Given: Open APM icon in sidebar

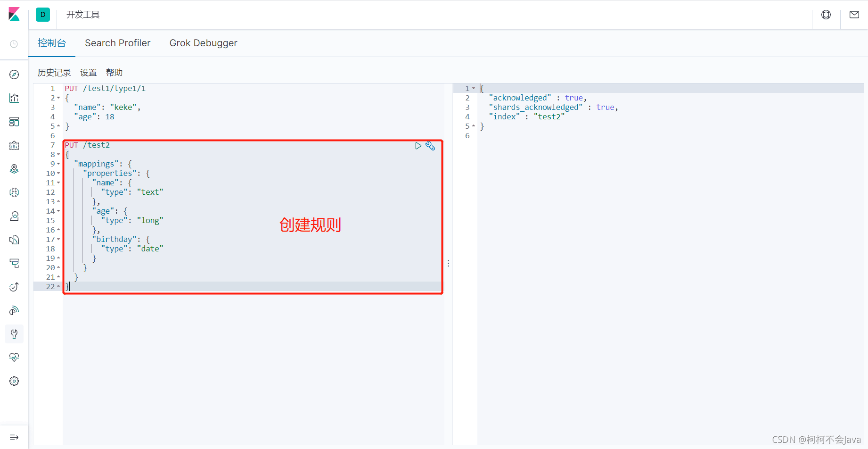Looking at the screenshot, I should pos(14,263).
